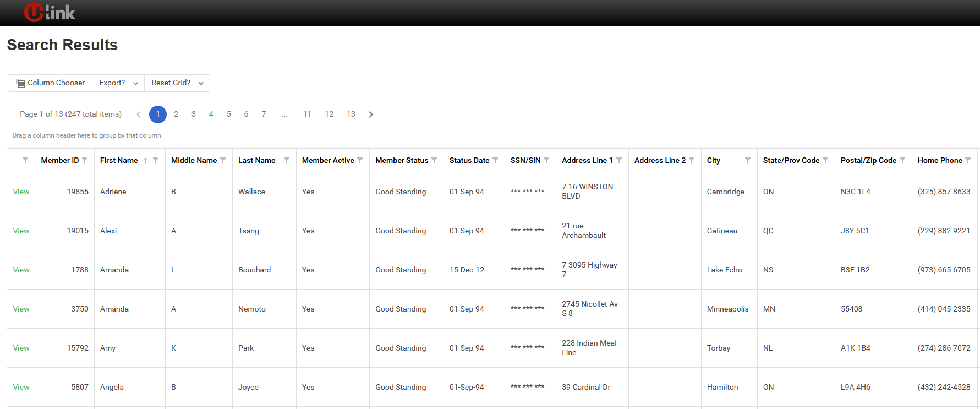Screen dimensions: 980x409
Task: Toggle First Name sort arrow
Action: click(x=146, y=161)
